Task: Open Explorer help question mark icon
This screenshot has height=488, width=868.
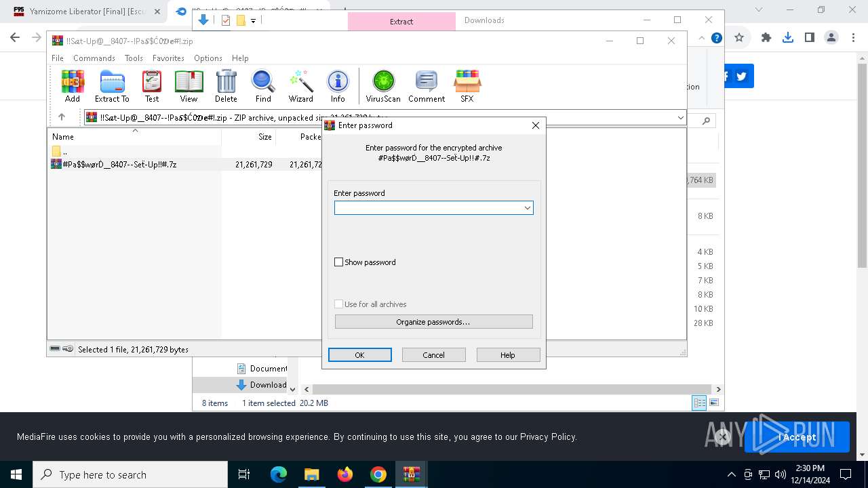Action: click(x=716, y=38)
